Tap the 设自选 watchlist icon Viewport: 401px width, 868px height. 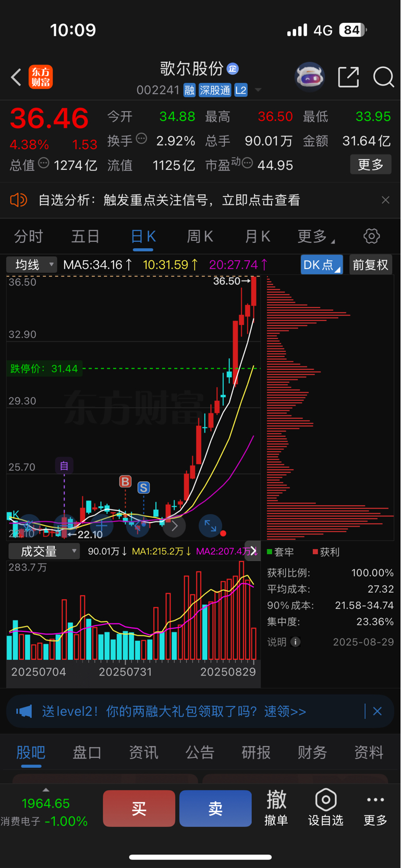pyautogui.click(x=325, y=808)
